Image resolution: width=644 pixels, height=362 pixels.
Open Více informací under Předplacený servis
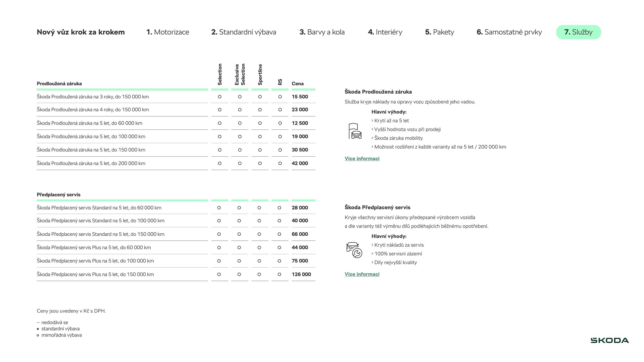tap(362, 274)
